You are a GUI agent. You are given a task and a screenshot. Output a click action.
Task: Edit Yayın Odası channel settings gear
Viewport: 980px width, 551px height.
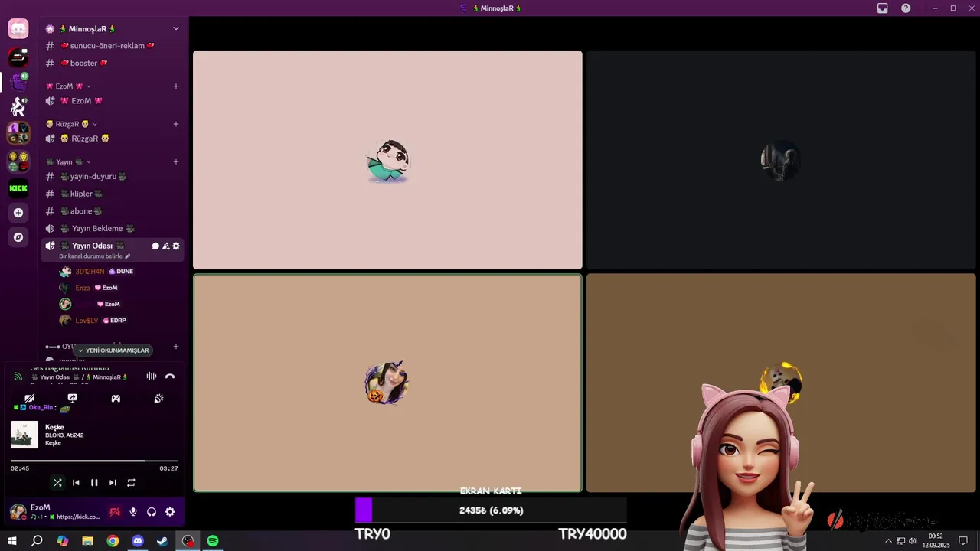[176, 246]
